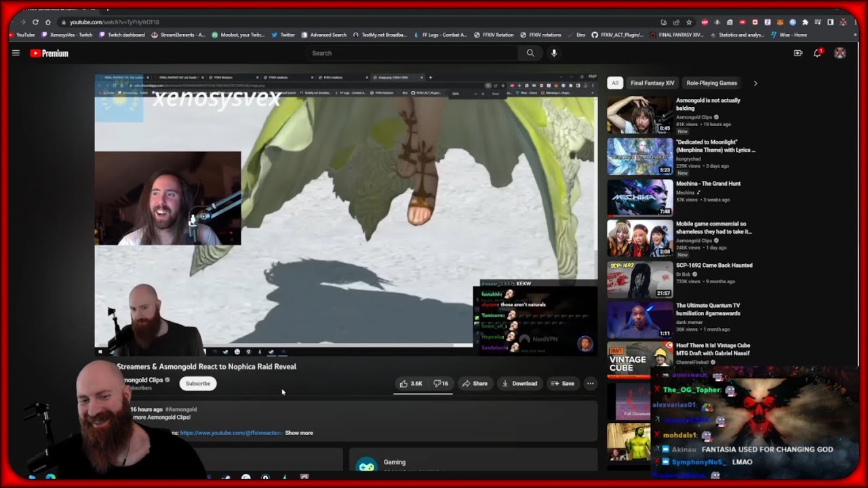
Task: Open the Etro bookmark
Action: 576,35
